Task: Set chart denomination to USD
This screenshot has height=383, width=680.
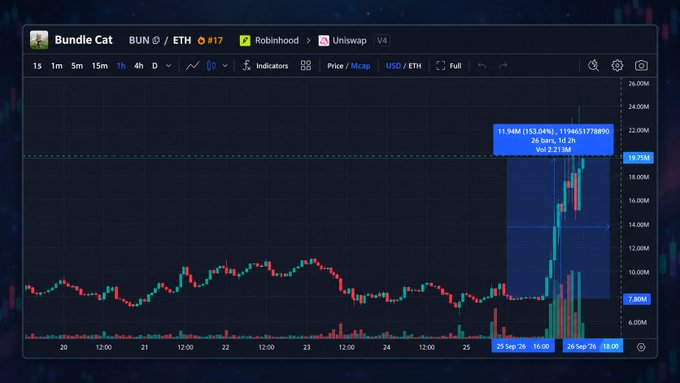Action: click(393, 66)
